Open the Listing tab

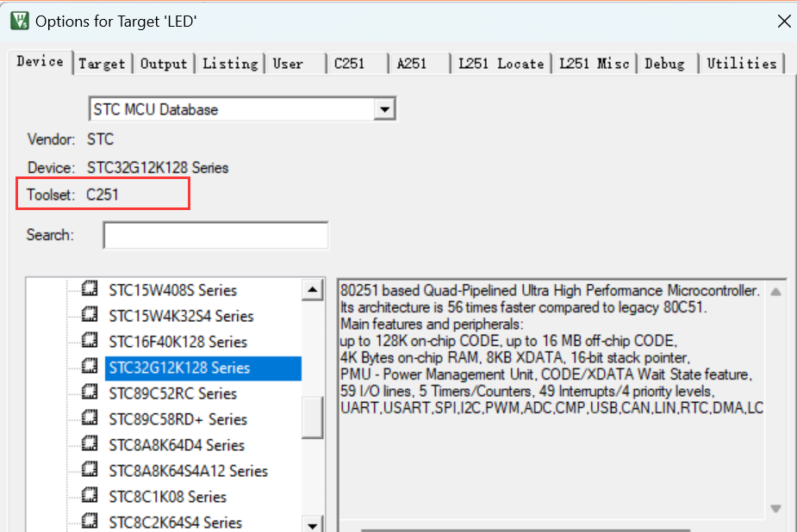pos(230,64)
